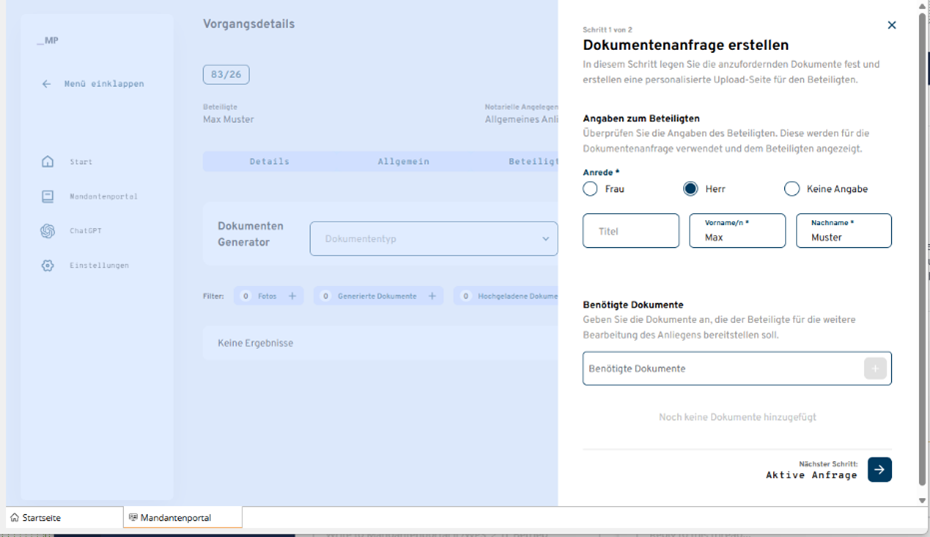This screenshot has height=537, width=930.
Task: Click the Aktive Anfrage next step label
Action: 811,475
